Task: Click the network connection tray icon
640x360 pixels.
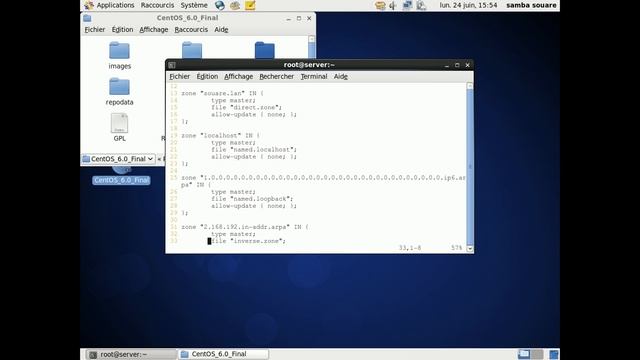Action: [x=407, y=5]
